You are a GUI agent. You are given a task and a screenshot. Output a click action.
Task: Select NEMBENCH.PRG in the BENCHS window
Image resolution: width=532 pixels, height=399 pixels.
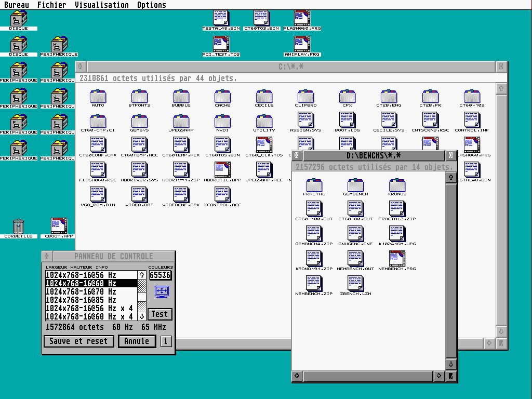pyautogui.click(x=397, y=259)
